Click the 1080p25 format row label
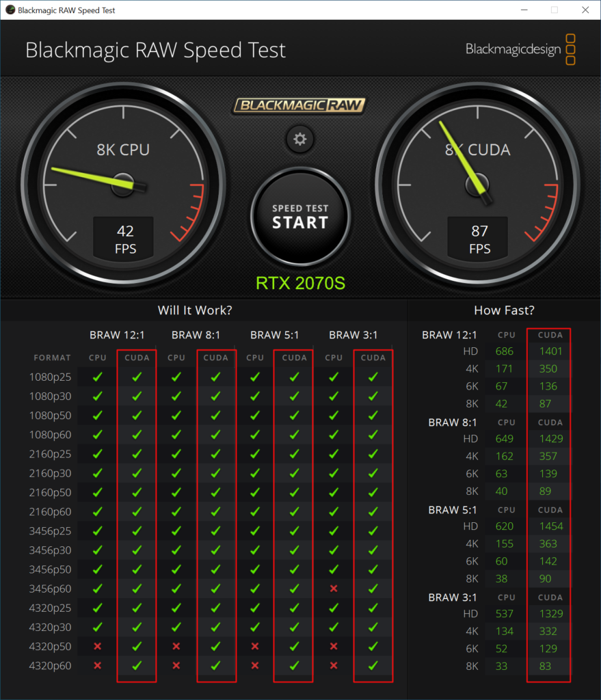This screenshot has height=700, width=601. click(50, 377)
